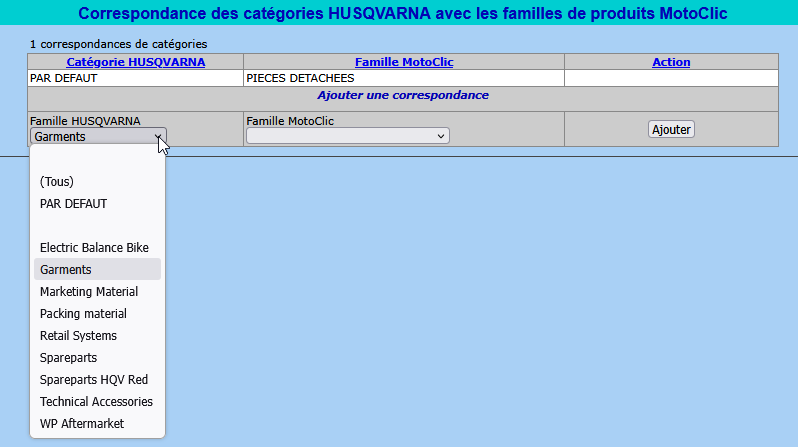The width and height of the screenshot is (798, 447).
Task: Select the blank first dropdown option
Action: (x=97, y=160)
